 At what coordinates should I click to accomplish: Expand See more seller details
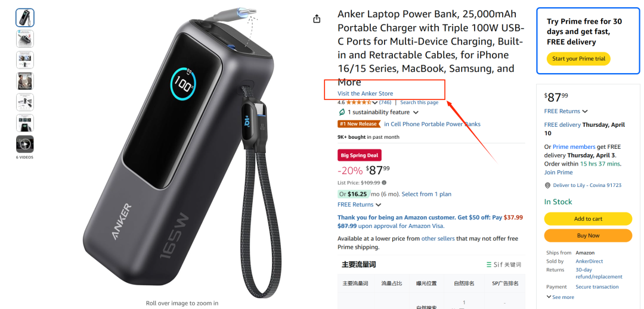pos(560,297)
